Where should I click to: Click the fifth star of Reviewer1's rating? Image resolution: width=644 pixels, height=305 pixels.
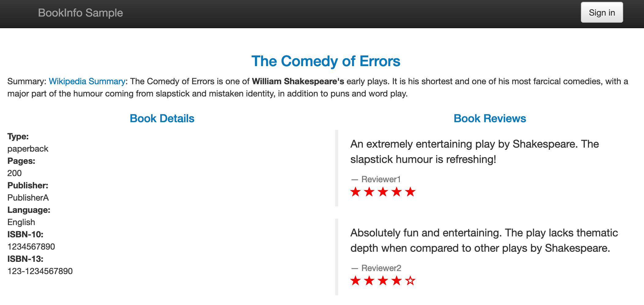click(x=410, y=192)
